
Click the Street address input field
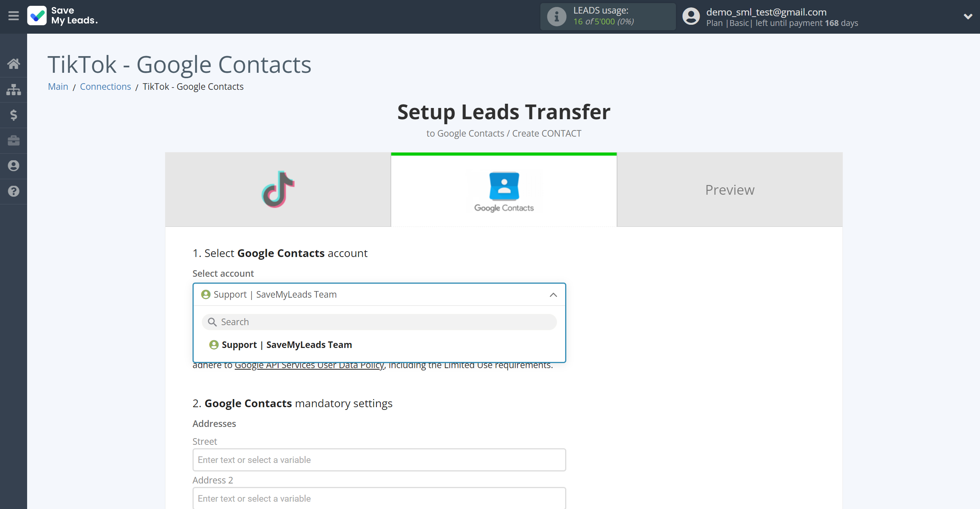[x=379, y=460]
